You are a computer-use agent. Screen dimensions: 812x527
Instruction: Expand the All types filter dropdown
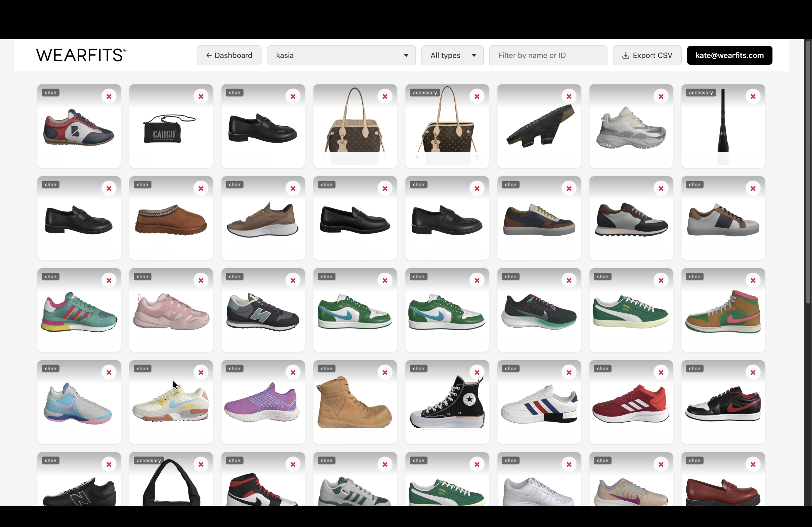pyautogui.click(x=452, y=55)
